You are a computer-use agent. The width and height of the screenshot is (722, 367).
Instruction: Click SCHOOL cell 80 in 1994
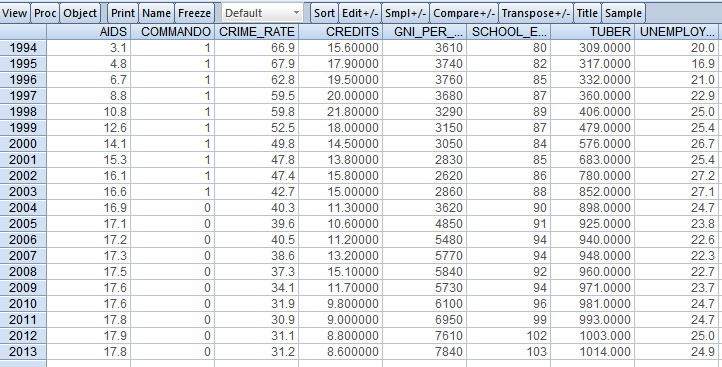tap(508, 48)
